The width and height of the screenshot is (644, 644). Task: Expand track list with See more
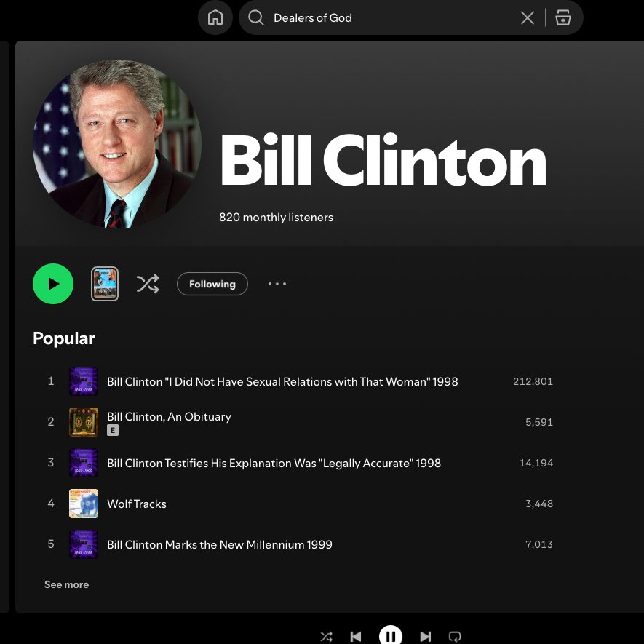(66, 584)
